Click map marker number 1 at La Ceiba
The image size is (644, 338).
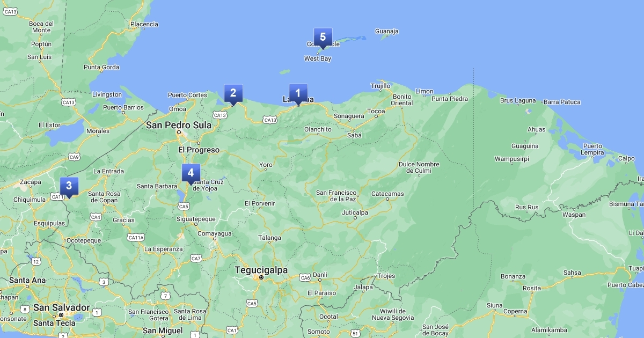pos(298,93)
